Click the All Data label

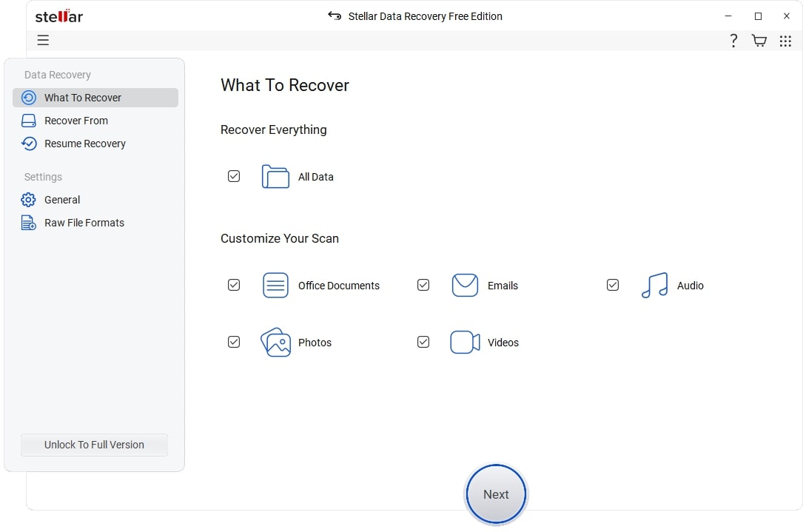(x=315, y=177)
